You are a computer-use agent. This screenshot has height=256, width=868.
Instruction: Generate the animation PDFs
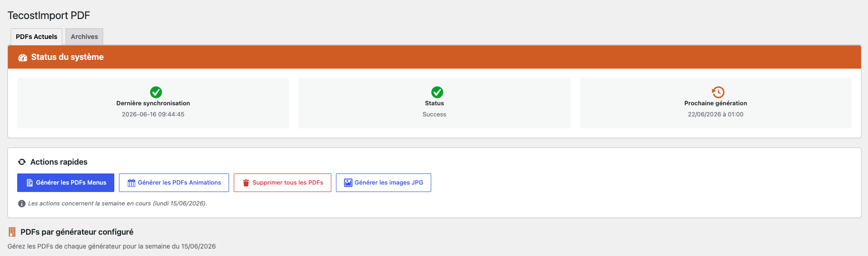point(174,183)
